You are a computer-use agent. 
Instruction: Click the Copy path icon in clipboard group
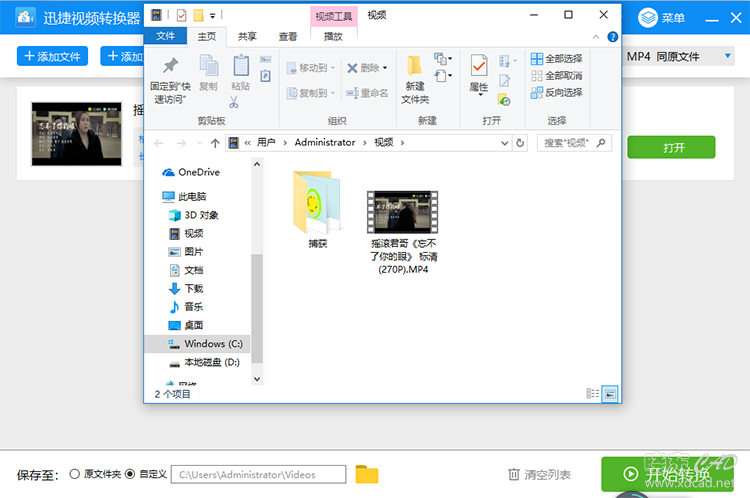(x=265, y=60)
